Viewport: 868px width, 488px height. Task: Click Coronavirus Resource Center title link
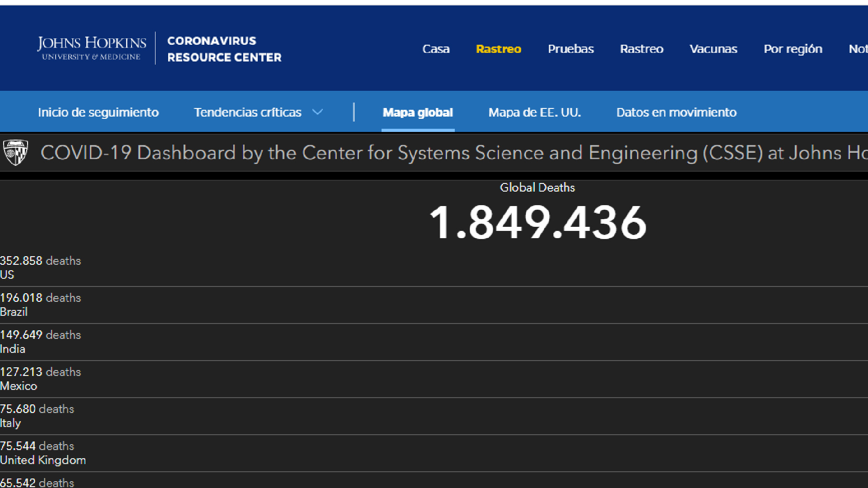point(224,49)
